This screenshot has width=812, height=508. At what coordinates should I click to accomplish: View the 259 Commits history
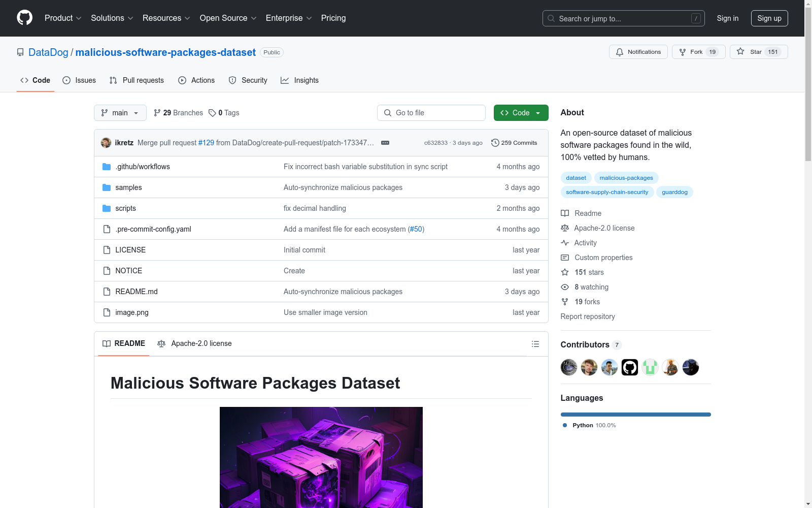514,143
